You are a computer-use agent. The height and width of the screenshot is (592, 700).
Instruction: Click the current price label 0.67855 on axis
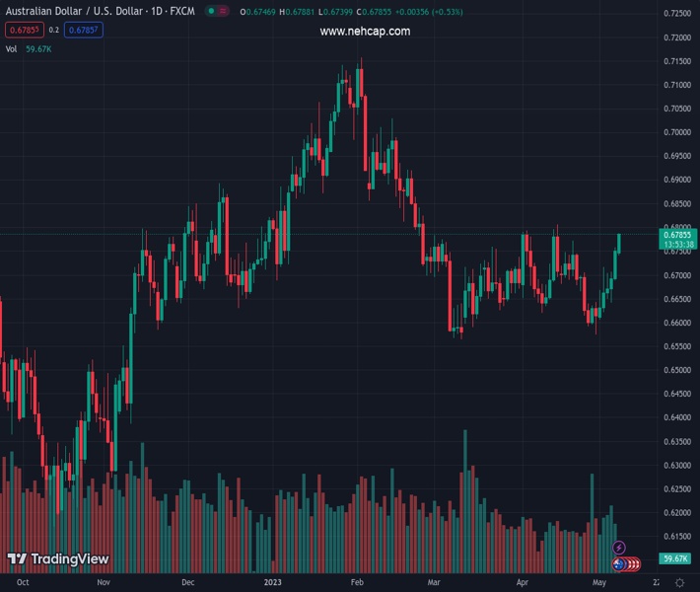click(x=676, y=235)
